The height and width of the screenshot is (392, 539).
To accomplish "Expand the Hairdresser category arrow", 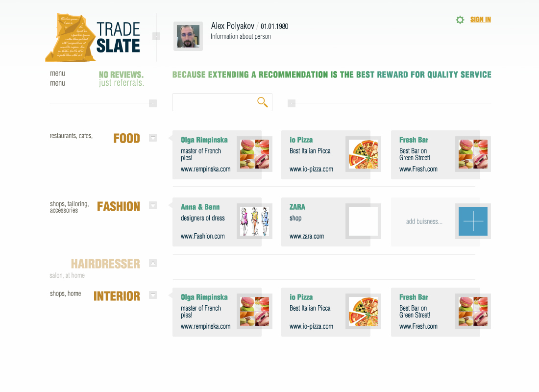I will pos(153,263).
